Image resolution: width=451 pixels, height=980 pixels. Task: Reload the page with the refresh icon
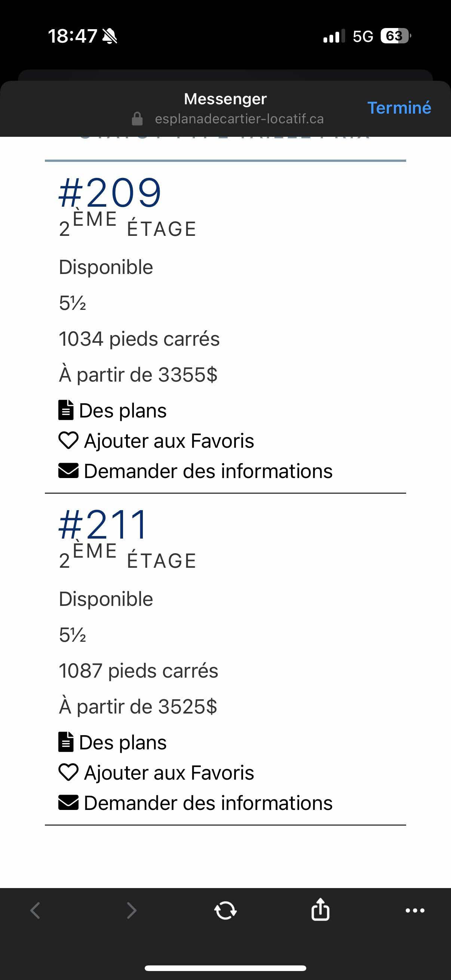coord(225,910)
